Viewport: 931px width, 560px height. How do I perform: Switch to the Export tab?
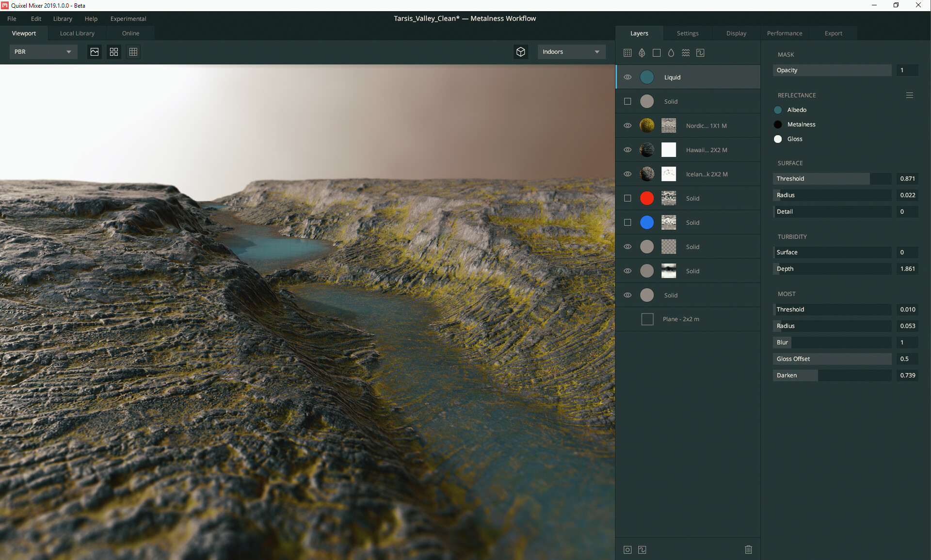pos(833,33)
